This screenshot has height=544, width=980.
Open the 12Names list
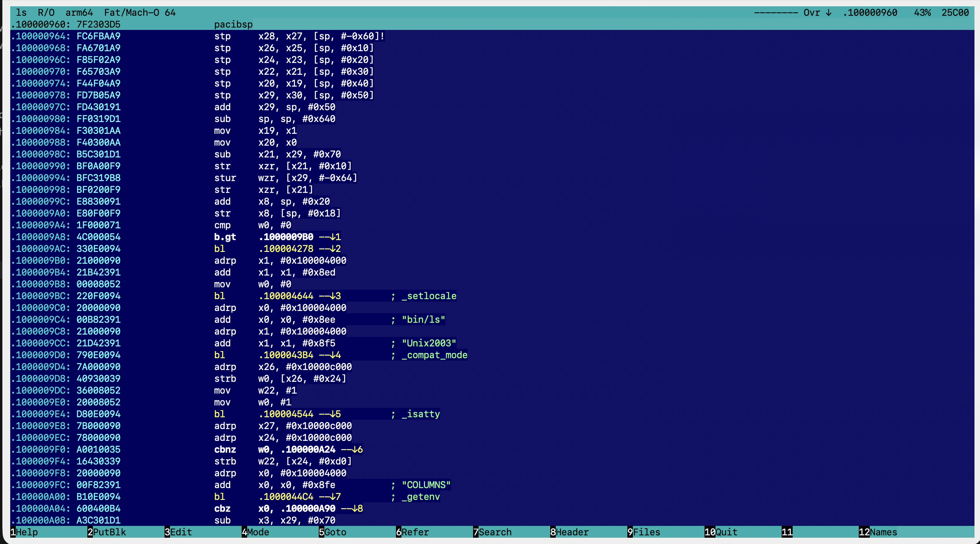click(878, 532)
